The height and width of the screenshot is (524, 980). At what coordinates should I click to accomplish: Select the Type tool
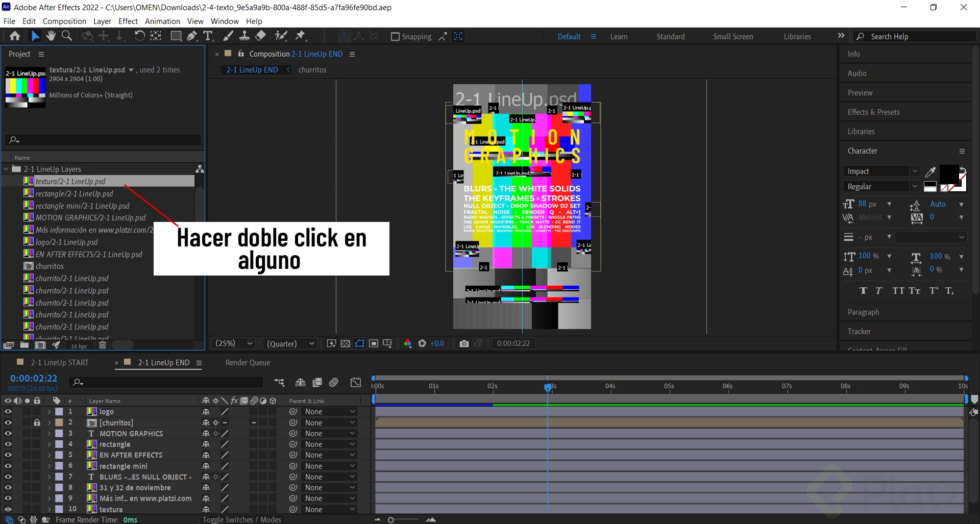coord(208,36)
